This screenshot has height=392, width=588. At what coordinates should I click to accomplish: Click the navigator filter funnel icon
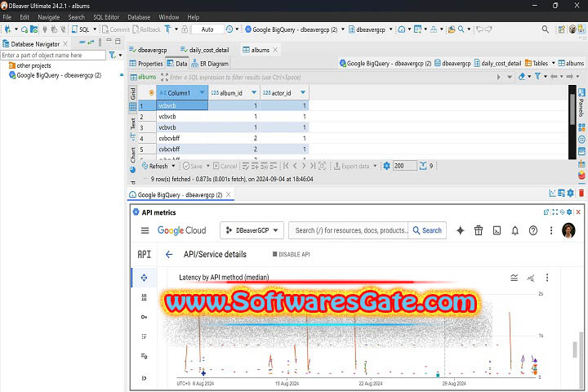(x=112, y=56)
